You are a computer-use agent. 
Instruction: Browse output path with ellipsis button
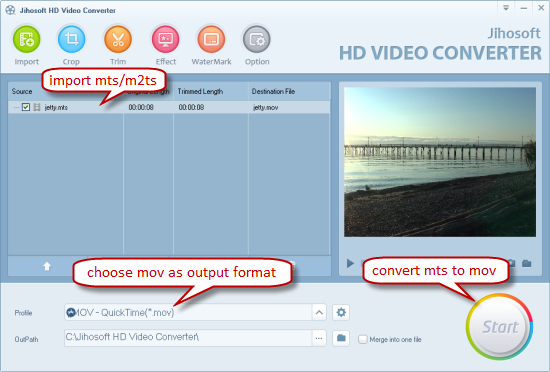319,338
